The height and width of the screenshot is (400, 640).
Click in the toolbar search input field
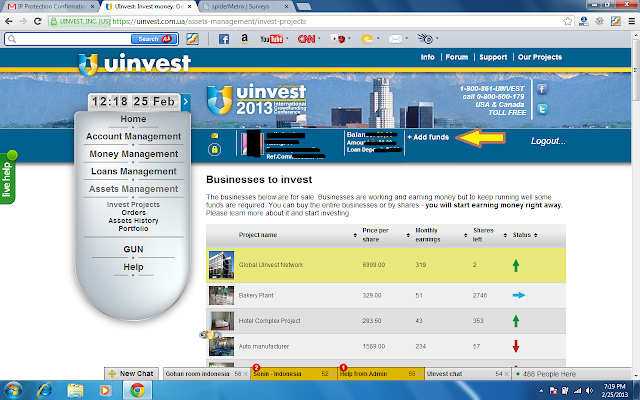click(x=73, y=39)
